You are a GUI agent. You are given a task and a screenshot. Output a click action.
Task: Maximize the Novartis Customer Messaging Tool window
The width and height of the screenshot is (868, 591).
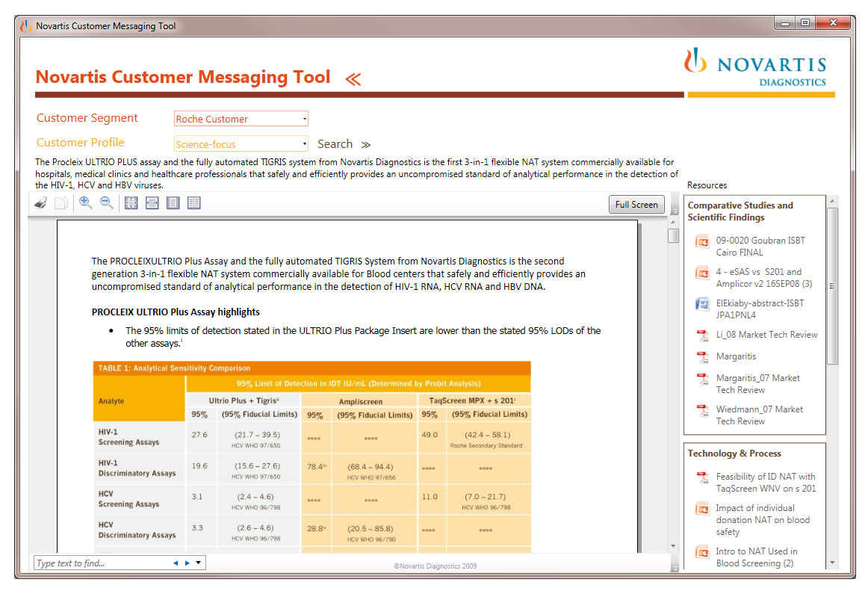[805, 22]
